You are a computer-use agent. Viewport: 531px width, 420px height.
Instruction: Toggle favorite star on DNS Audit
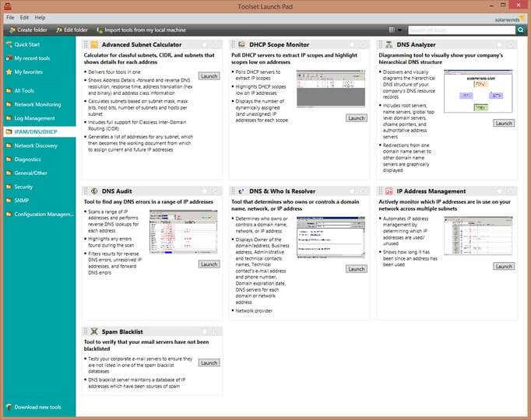[205, 191]
